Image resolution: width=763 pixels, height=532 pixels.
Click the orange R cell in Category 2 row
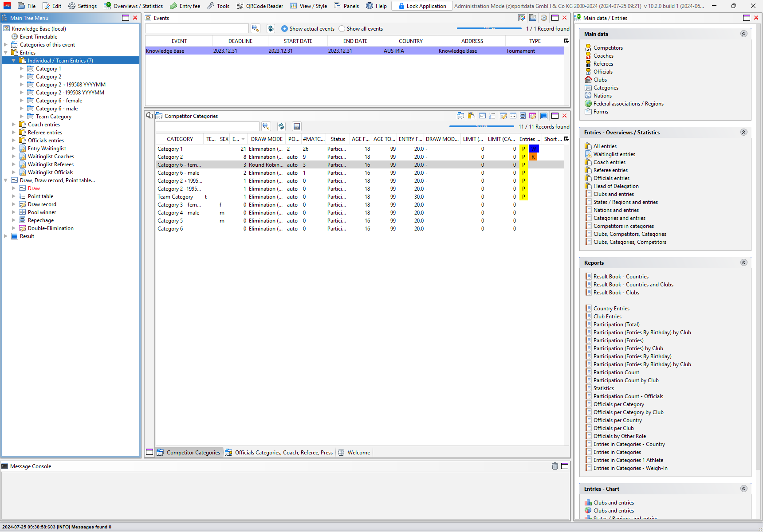pyautogui.click(x=533, y=157)
